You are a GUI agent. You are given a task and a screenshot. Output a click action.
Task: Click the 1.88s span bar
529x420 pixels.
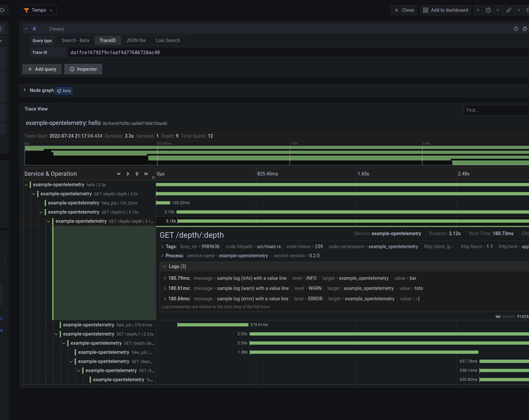364,352
